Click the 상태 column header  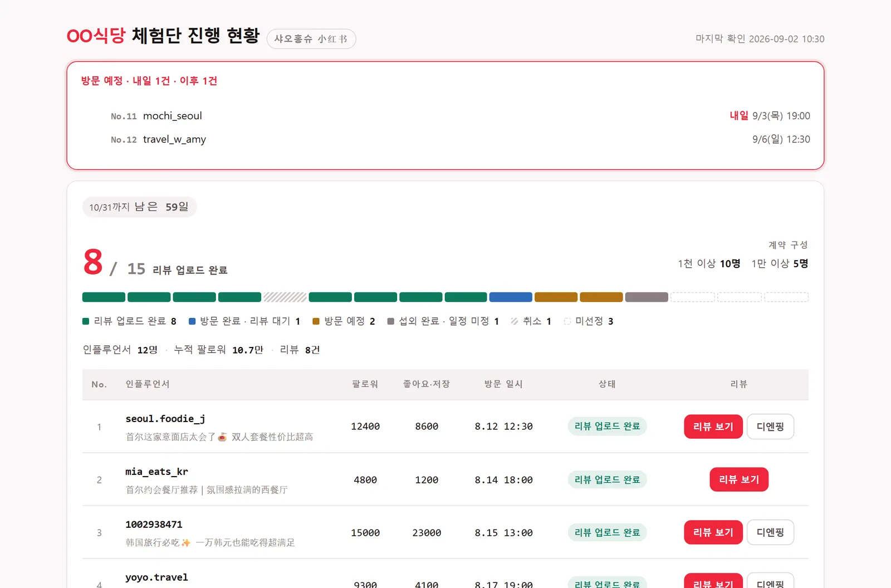pyautogui.click(x=607, y=384)
